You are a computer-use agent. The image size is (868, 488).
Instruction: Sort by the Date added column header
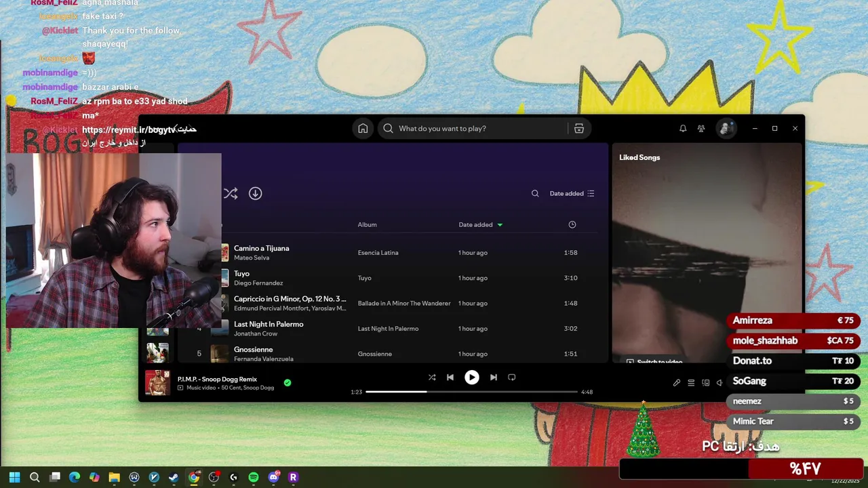(480, 224)
